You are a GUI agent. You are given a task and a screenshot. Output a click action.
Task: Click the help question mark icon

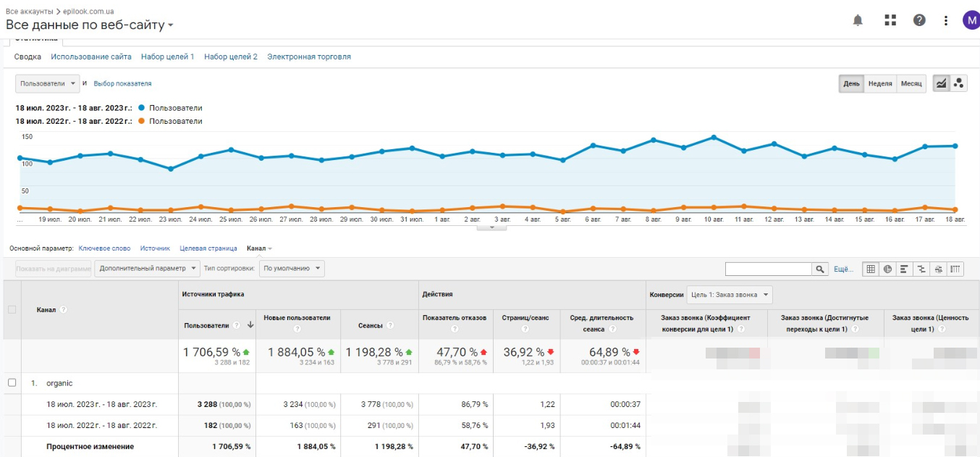[919, 20]
